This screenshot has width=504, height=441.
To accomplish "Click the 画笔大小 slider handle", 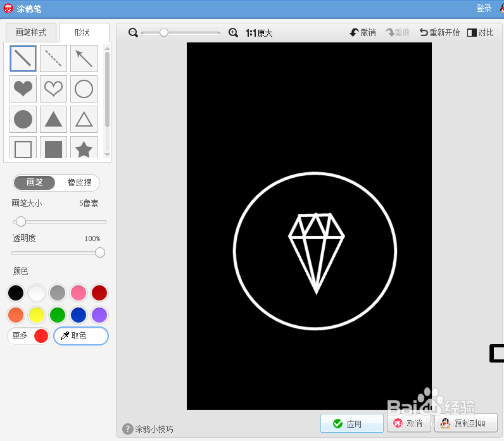I will pos(20,221).
